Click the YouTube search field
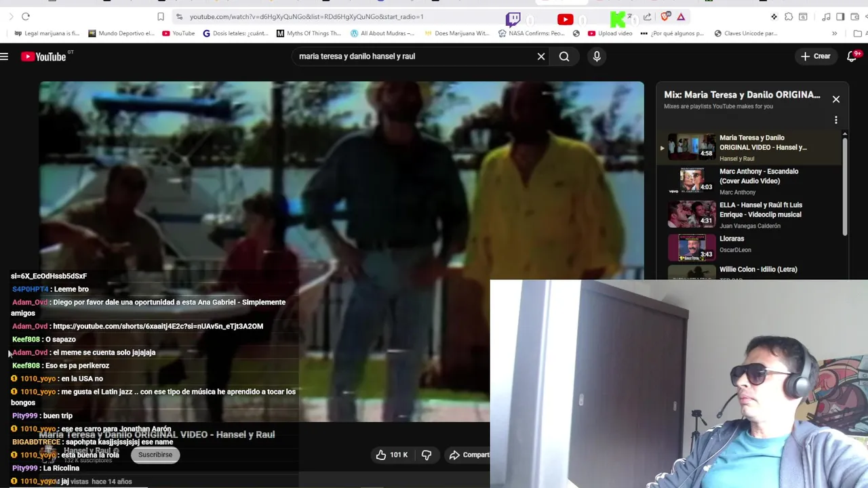Screen dimensions: 868x488 [x=414, y=56]
